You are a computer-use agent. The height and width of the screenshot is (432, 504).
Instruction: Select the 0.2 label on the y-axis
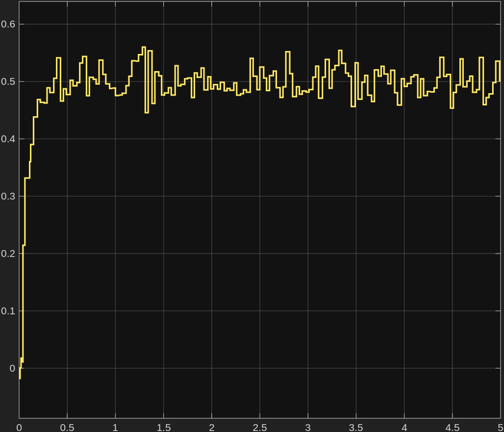(x=8, y=254)
